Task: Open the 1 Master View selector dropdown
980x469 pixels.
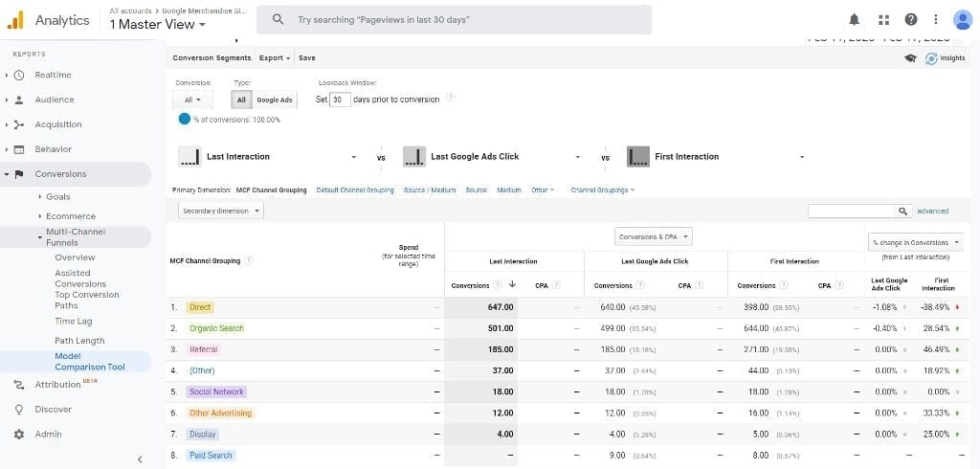Action: tap(158, 24)
